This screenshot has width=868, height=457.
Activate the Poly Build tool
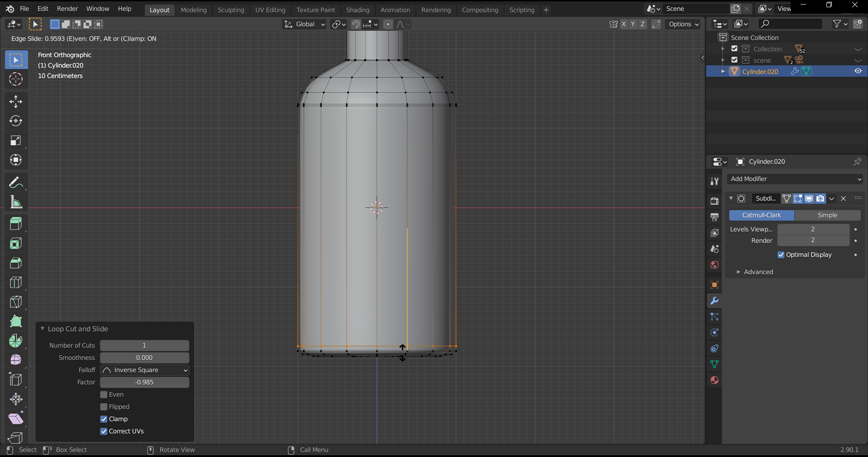[x=16, y=321]
